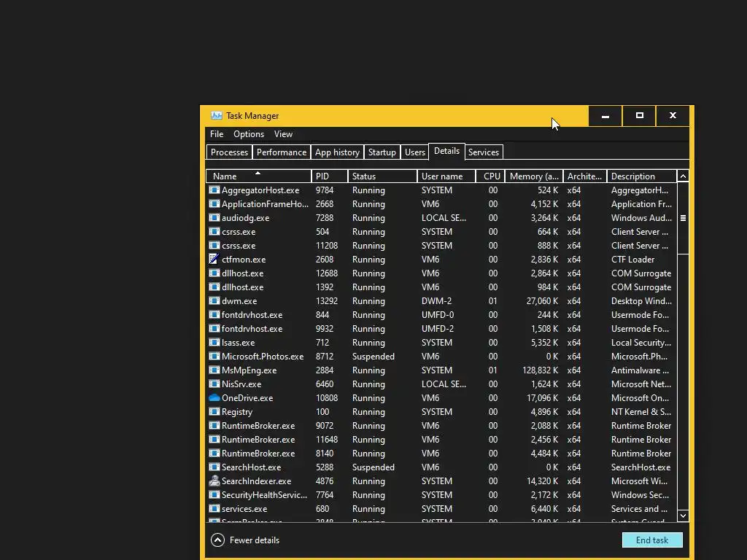Sort by the Memory column header
747x560 pixels.
[534, 176]
